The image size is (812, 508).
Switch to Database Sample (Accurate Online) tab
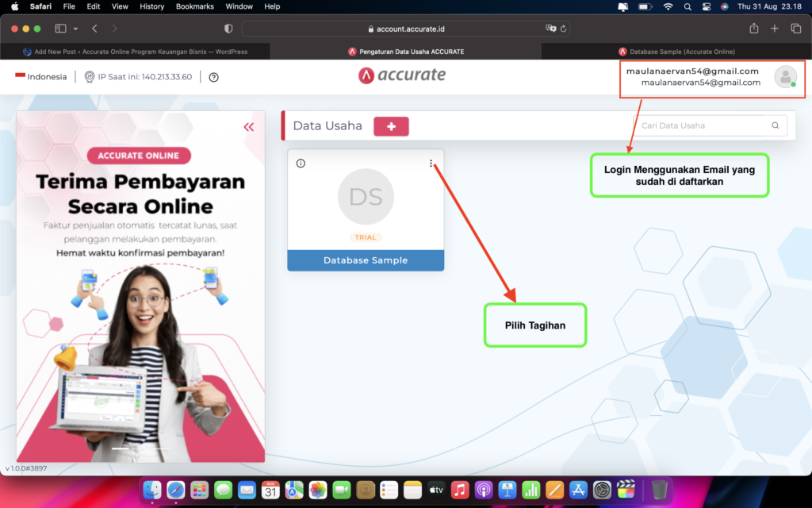point(676,52)
